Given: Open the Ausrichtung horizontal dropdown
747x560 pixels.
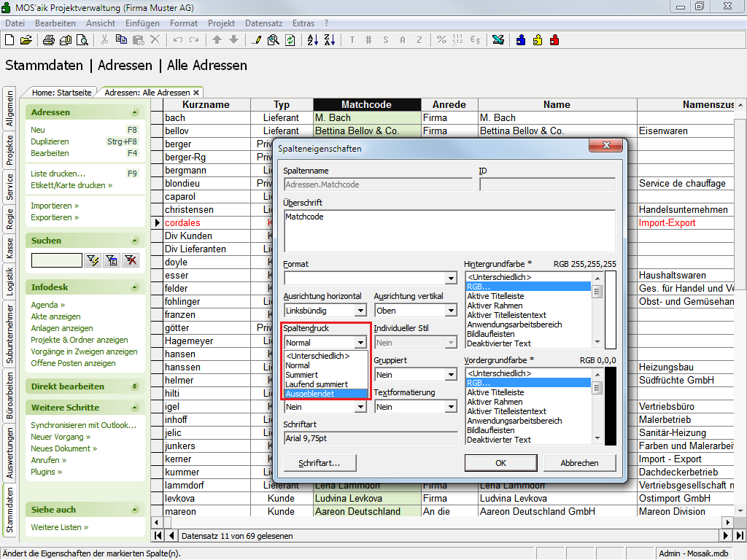Looking at the screenshot, I should pyautogui.click(x=360, y=311).
